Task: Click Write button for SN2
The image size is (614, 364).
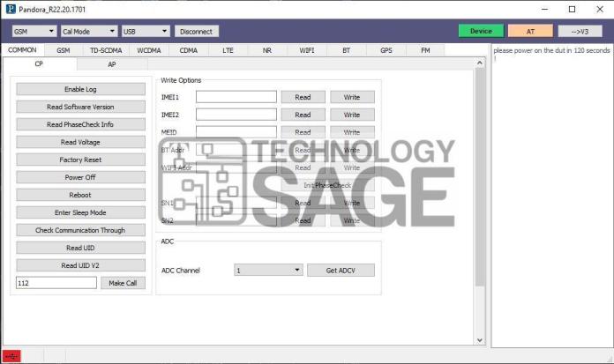Action: pyautogui.click(x=352, y=220)
